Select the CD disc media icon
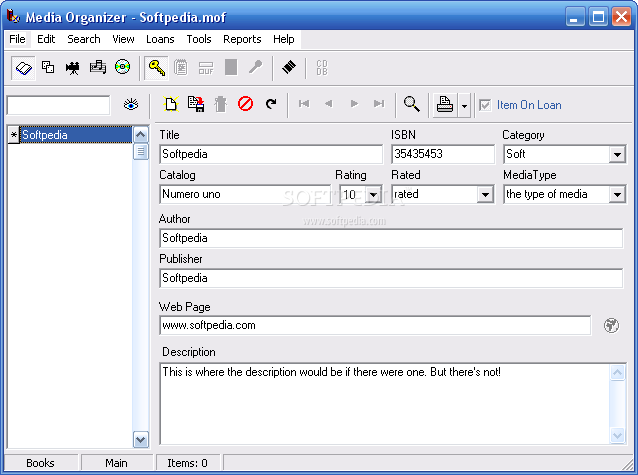The width and height of the screenshot is (638, 475). pyautogui.click(x=122, y=67)
